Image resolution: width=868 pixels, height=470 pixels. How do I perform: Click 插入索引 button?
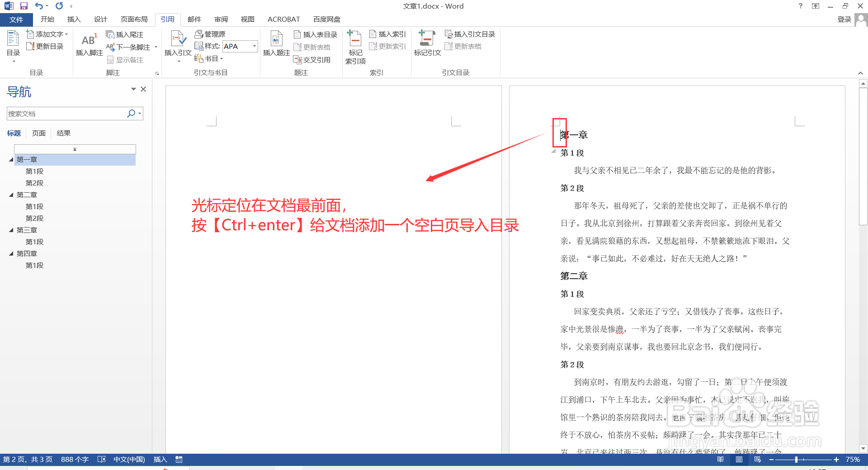click(x=387, y=34)
